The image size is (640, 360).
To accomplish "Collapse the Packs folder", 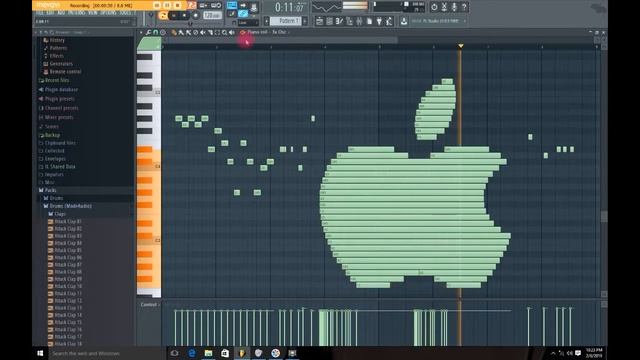I will point(50,190).
